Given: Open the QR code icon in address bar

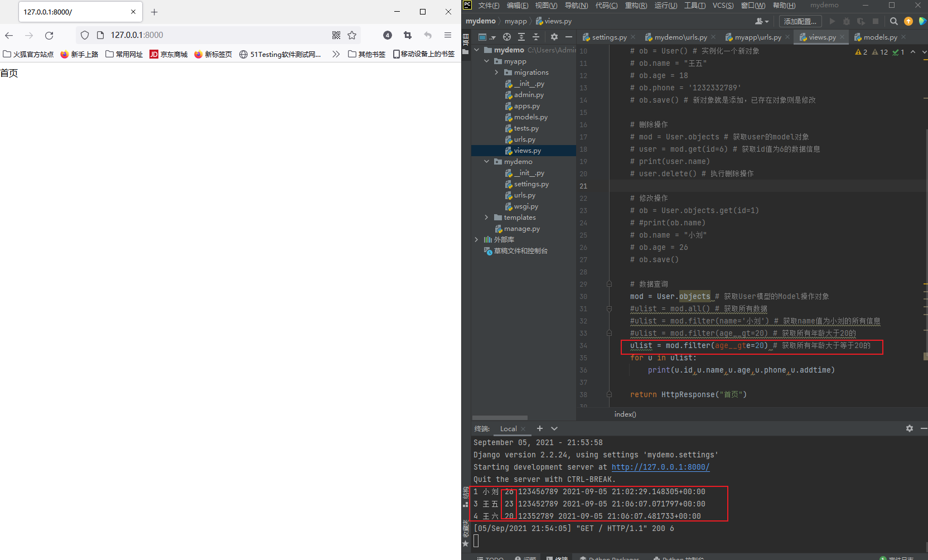Looking at the screenshot, I should click(x=336, y=35).
